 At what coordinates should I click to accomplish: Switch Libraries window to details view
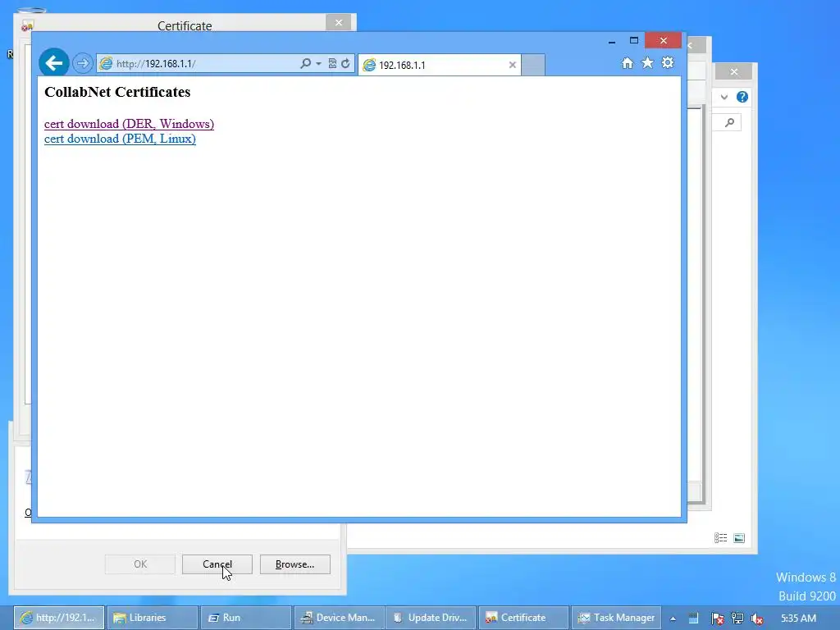tap(720, 538)
